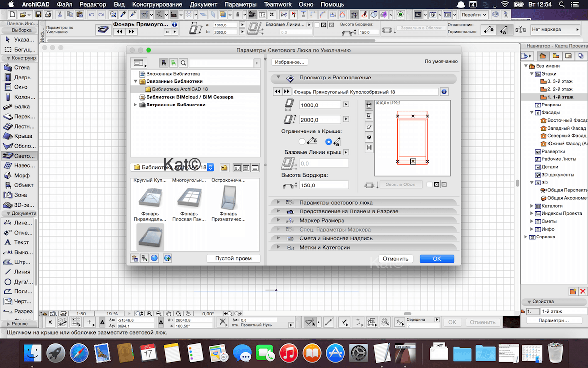Open the Нет маркера dropdown in the info box
Image resolution: width=588 pixels, height=368 pixels.
point(556,30)
